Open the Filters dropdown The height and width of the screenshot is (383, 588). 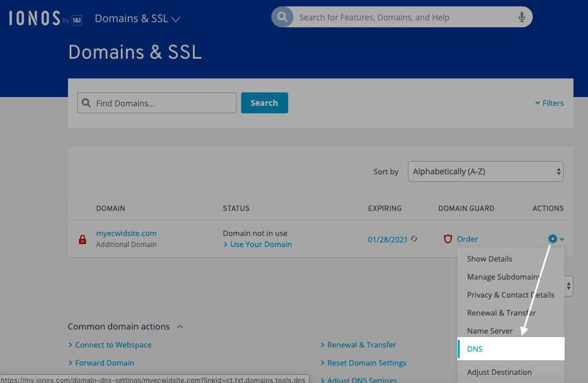point(549,103)
